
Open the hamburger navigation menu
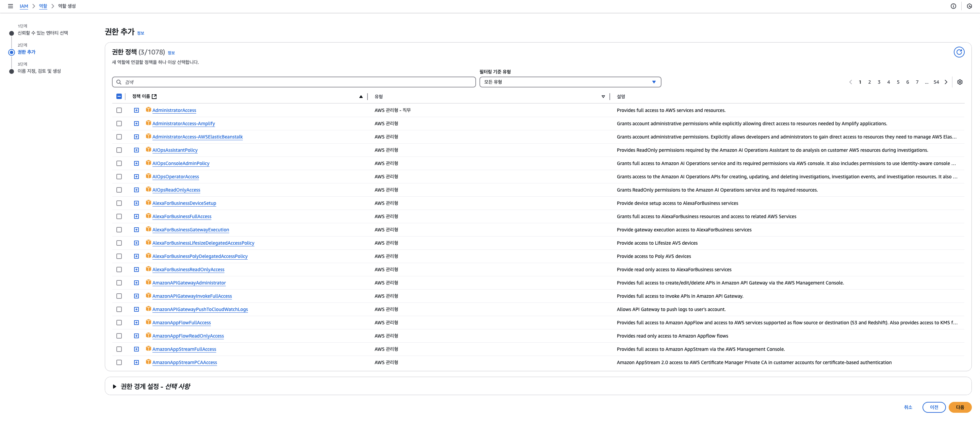coord(10,6)
